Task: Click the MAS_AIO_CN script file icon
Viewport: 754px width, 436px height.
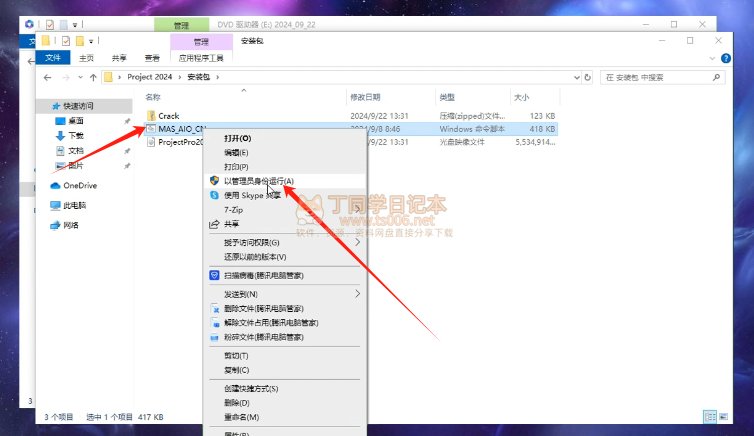Action: (151, 129)
